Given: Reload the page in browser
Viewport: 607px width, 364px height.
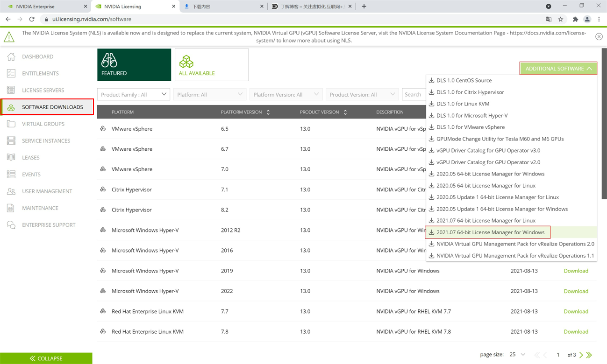Looking at the screenshot, I should [32, 19].
